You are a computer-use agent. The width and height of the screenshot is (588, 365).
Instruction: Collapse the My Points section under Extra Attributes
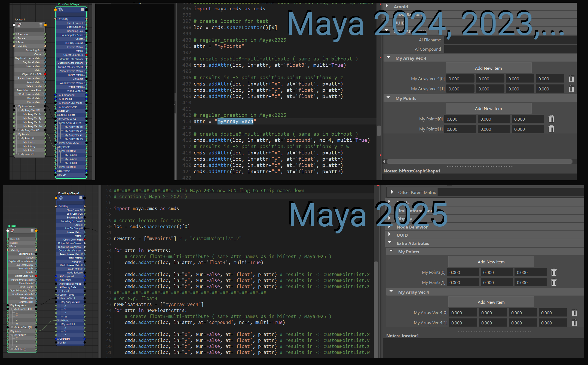(x=391, y=252)
